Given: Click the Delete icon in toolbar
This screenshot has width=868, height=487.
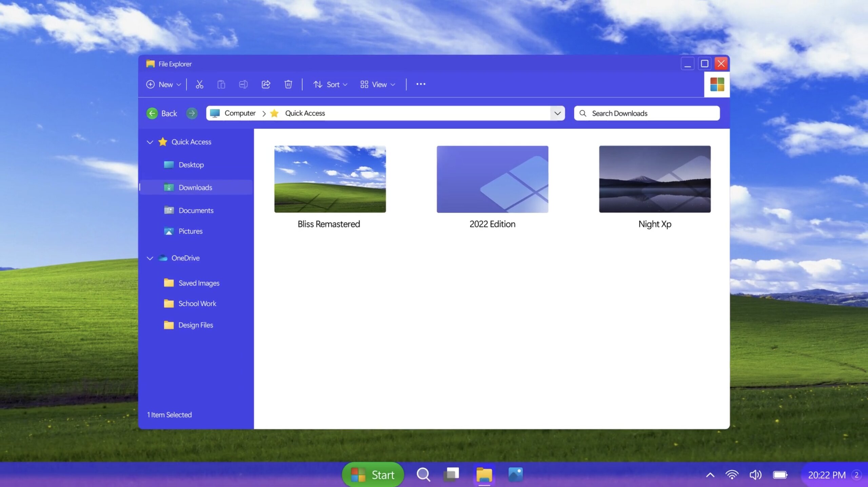Looking at the screenshot, I should pos(288,84).
